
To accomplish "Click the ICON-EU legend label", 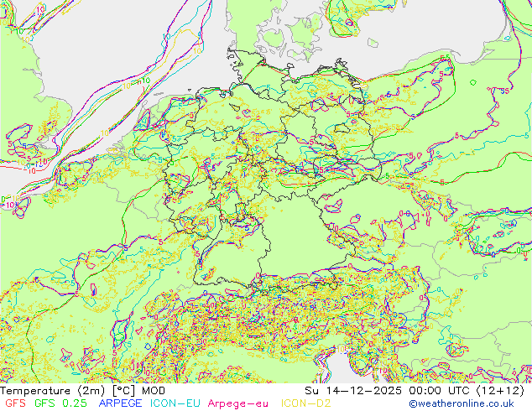I will click(x=175, y=403).
